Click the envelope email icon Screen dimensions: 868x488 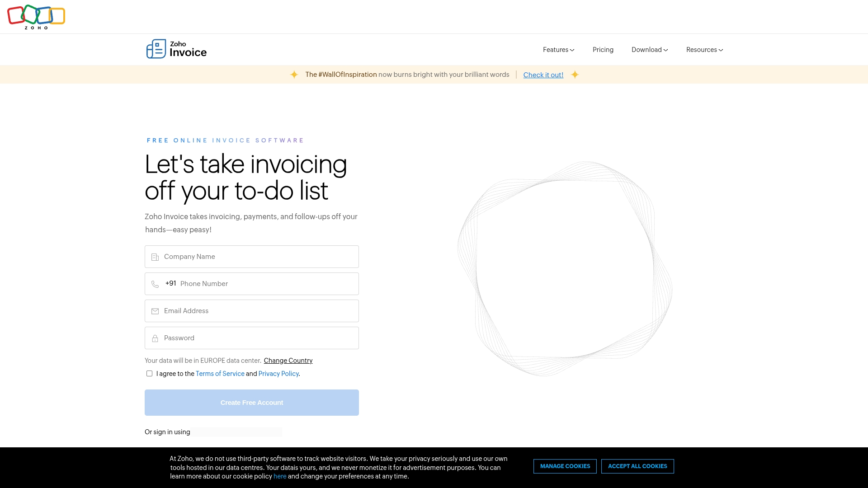tap(155, 311)
